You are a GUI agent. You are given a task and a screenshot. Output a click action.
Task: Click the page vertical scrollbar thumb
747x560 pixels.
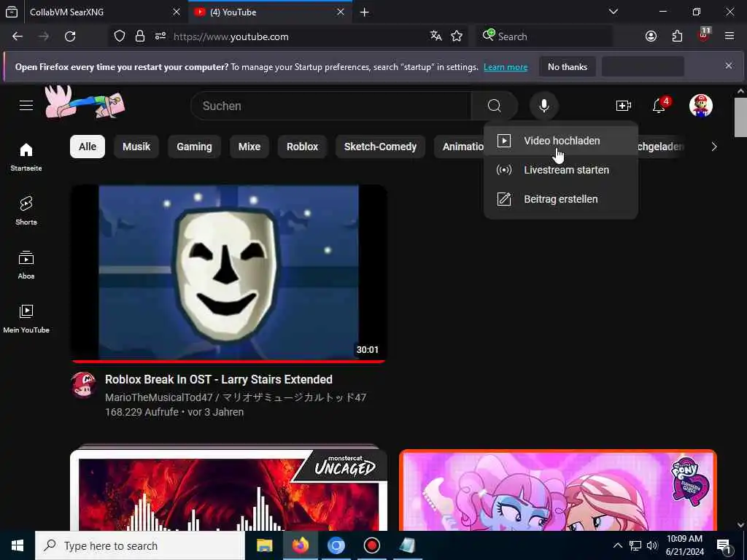tap(740, 117)
